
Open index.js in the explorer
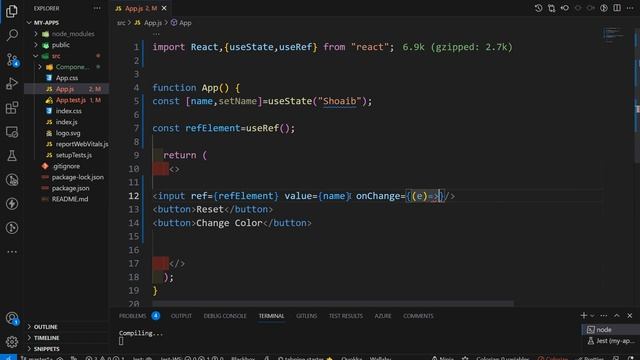coord(67,122)
